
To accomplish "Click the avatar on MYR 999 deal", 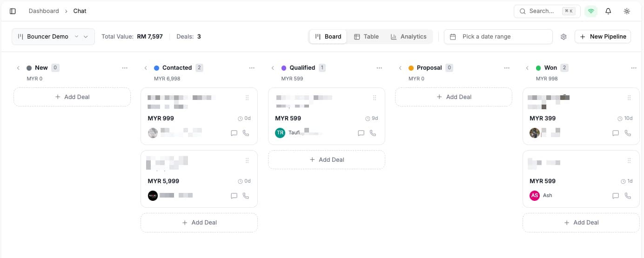I will (x=153, y=133).
